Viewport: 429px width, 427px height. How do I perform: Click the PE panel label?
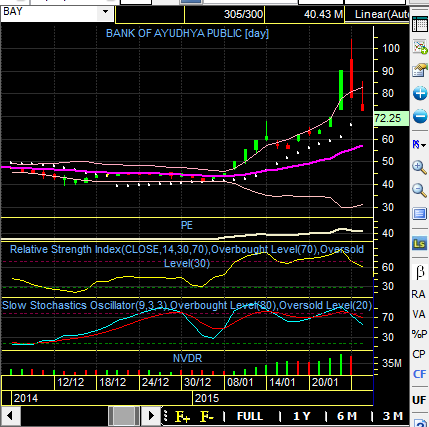187,225
